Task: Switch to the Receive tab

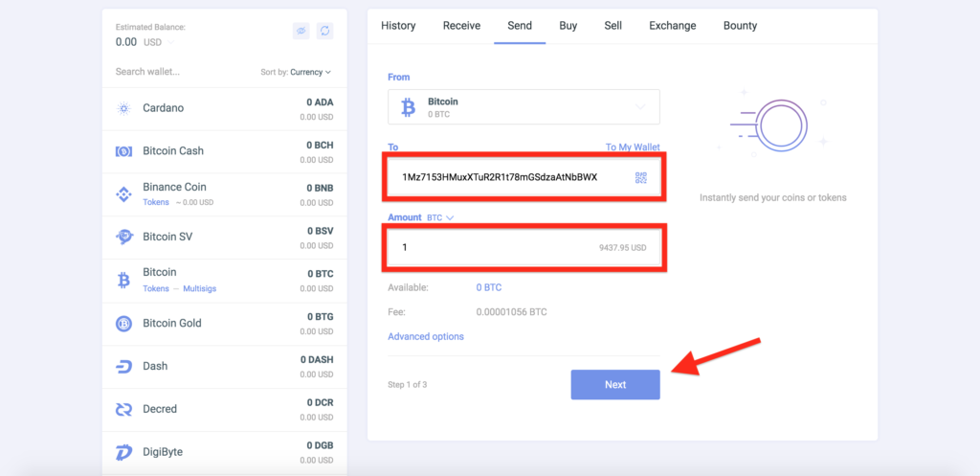Action: pyautogui.click(x=462, y=26)
